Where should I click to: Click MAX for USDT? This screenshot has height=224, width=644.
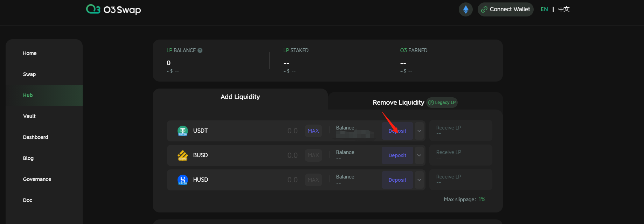click(313, 131)
